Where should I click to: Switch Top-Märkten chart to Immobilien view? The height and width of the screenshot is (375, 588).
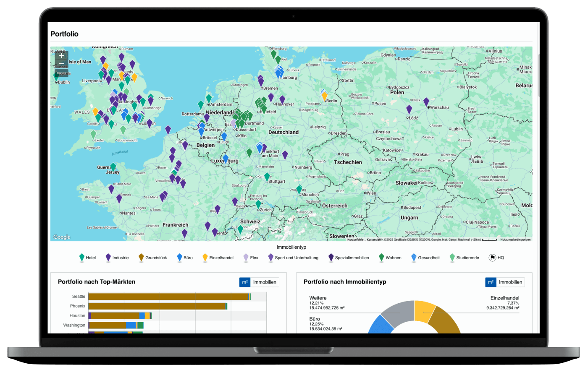pyautogui.click(x=265, y=282)
